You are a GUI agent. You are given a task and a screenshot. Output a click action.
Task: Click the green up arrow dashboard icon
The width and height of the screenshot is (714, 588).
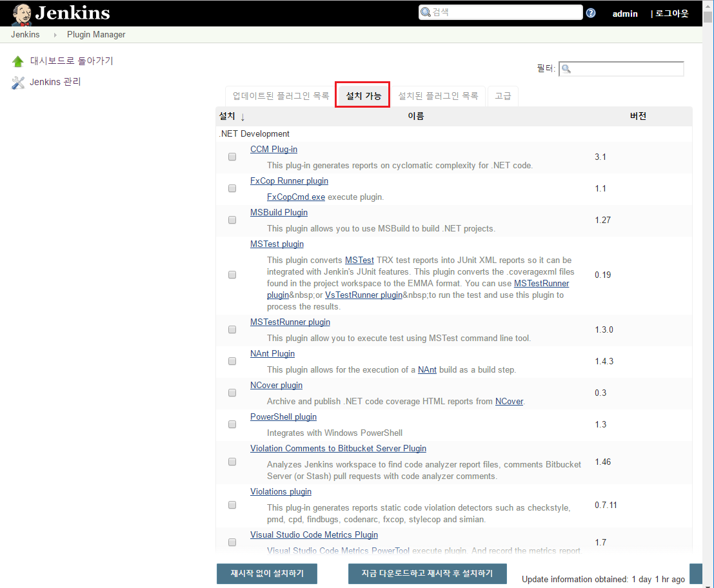18,61
